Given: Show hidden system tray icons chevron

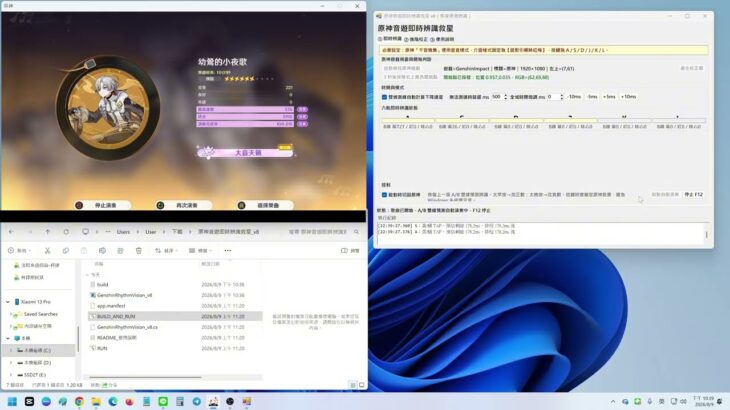Looking at the screenshot, I should [x=613, y=401].
